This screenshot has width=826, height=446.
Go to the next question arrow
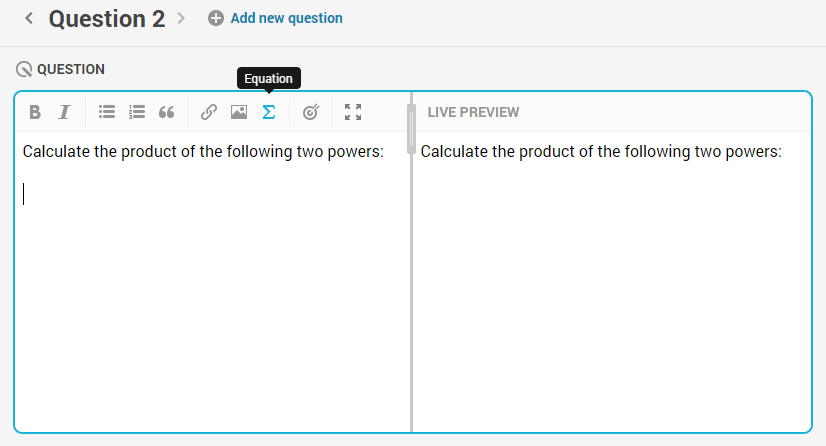tap(181, 18)
